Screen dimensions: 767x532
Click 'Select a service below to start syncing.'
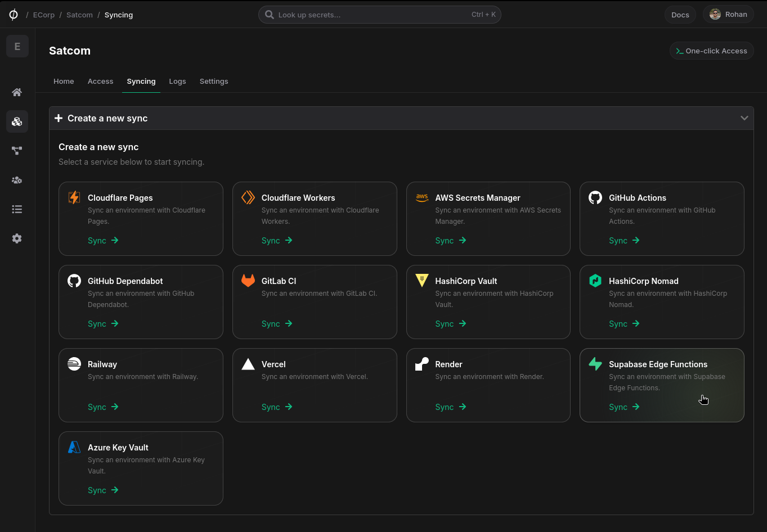tap(132, 162)
